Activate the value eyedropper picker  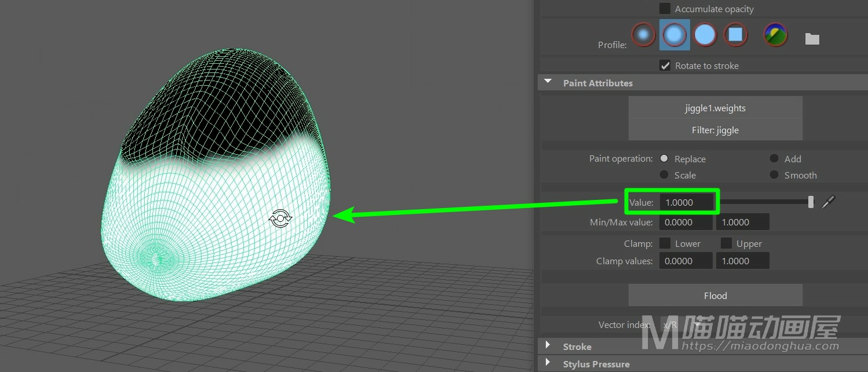[x=829, y=202]
